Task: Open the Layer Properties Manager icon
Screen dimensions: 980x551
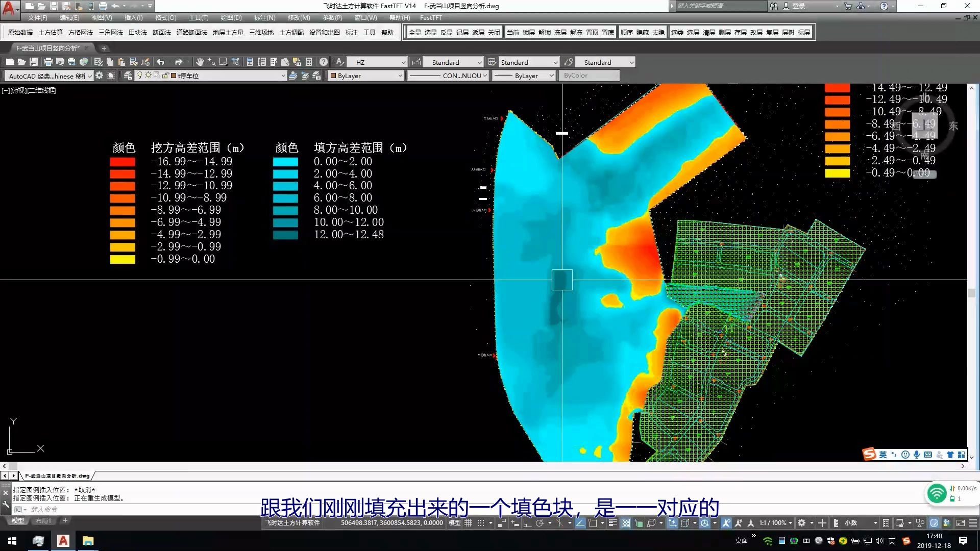Action: pyautogui.click(x=128, y=76)
